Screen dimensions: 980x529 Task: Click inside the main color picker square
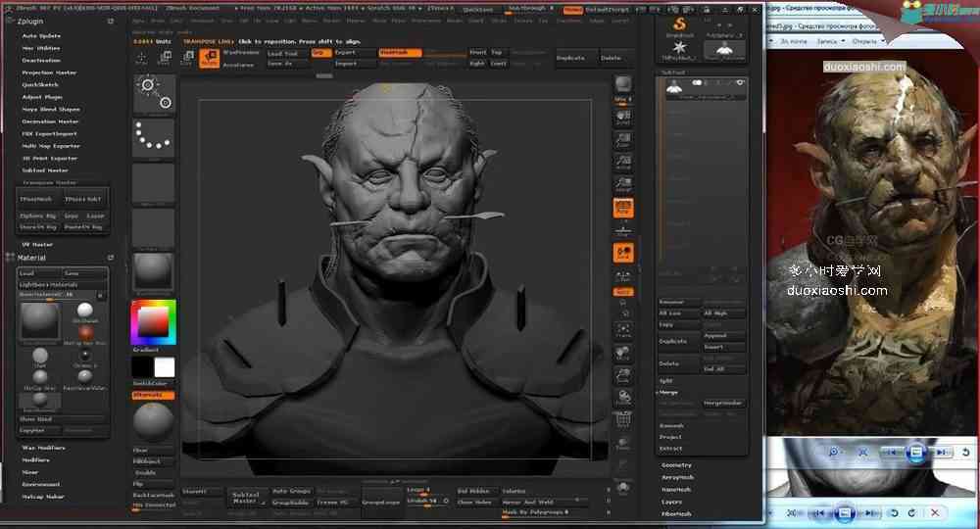tap(154, 321)
